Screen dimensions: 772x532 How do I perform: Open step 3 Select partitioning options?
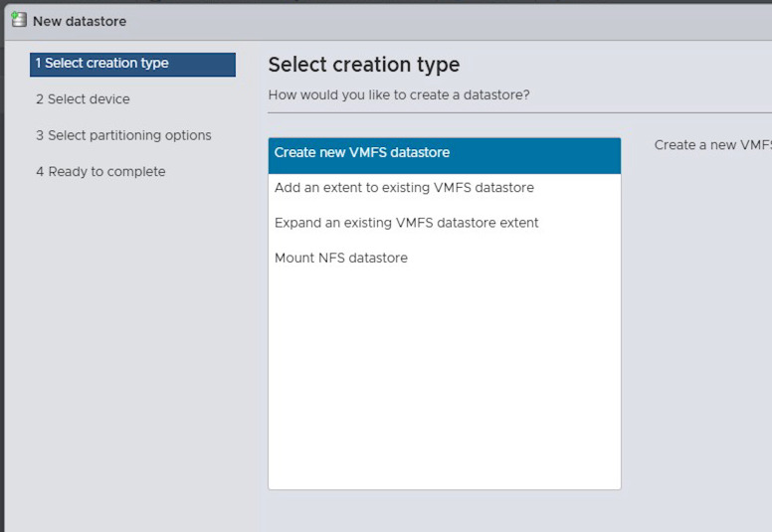pyautogui.click(x=123, y=135)
